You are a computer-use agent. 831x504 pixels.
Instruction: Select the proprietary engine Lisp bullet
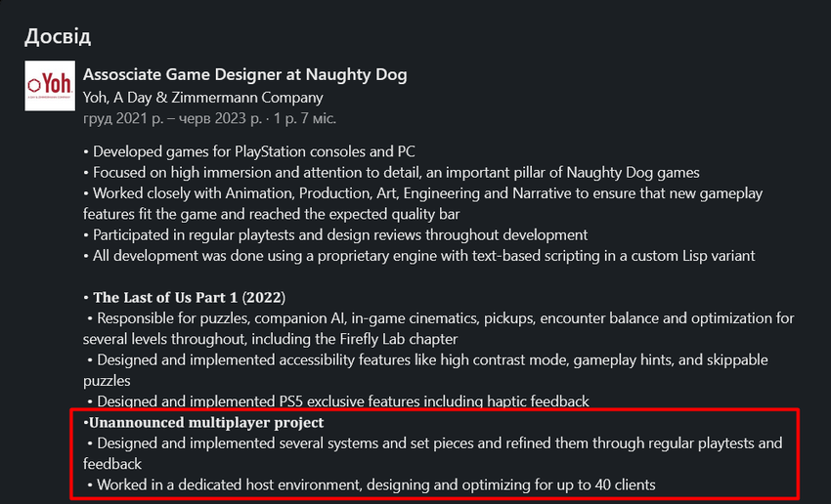(x=420, y=256)
